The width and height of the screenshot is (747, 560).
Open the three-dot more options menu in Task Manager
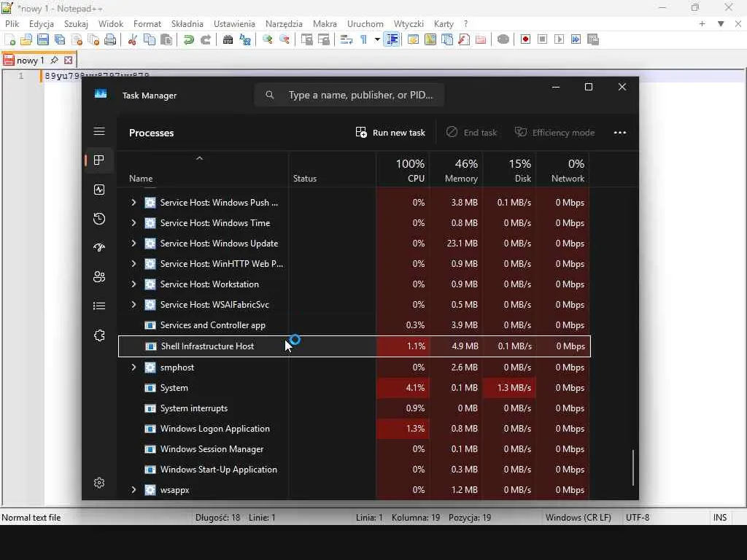(x=620, y=133)
